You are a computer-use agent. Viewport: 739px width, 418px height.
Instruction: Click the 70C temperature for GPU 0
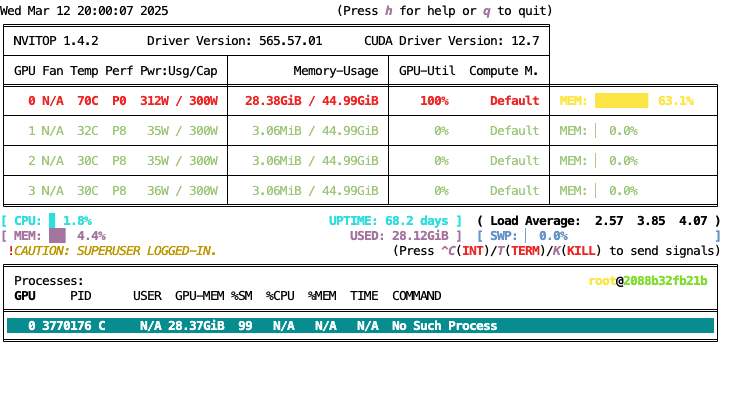88,101
